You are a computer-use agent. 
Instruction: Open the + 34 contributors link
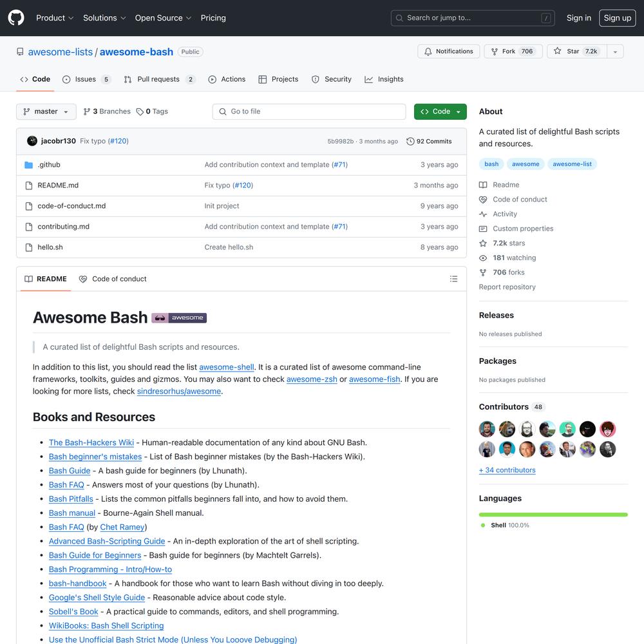507,470
